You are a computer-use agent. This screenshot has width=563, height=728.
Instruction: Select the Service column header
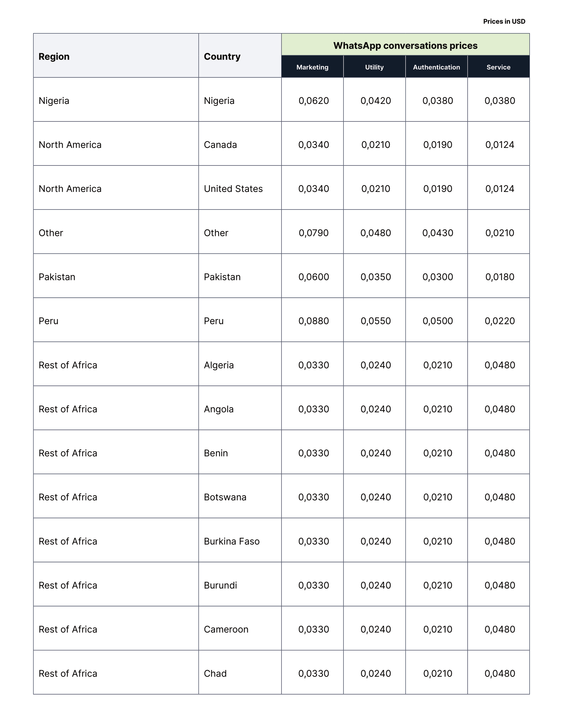(x=498, y=67)
